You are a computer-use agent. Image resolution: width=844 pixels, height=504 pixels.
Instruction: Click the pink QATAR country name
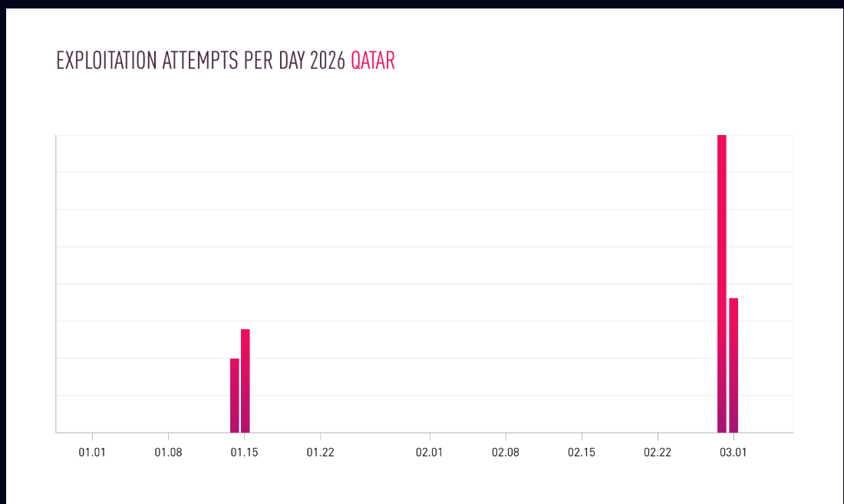click(x=373, y=61)
